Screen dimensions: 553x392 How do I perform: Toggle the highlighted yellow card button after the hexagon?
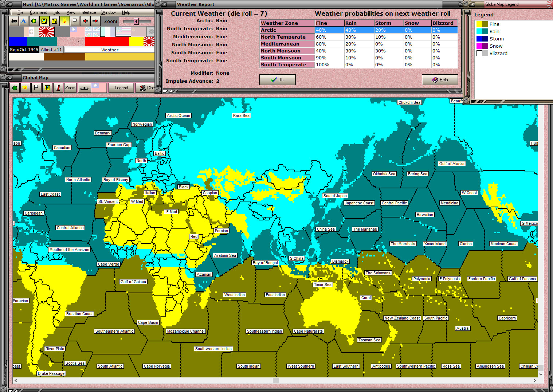click(44, 21)
